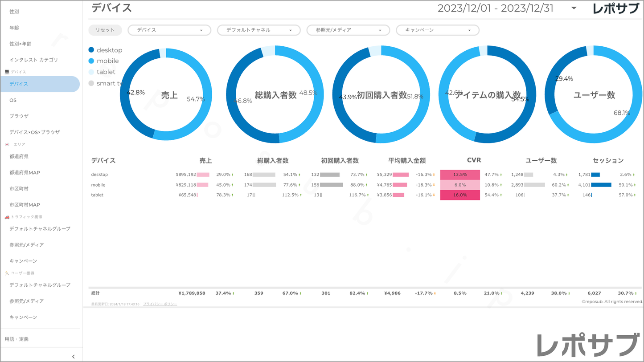
Task: Collapse the left sidebar with chevron
Action: pos(74,357)
